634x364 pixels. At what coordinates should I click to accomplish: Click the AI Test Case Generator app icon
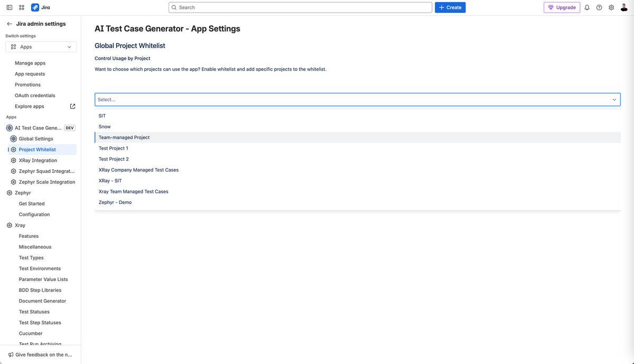pos(8,127)
